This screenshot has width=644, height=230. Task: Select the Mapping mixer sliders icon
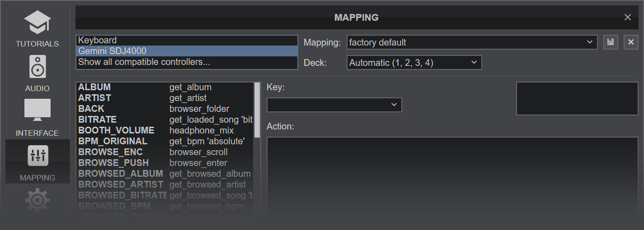point(38,156)
